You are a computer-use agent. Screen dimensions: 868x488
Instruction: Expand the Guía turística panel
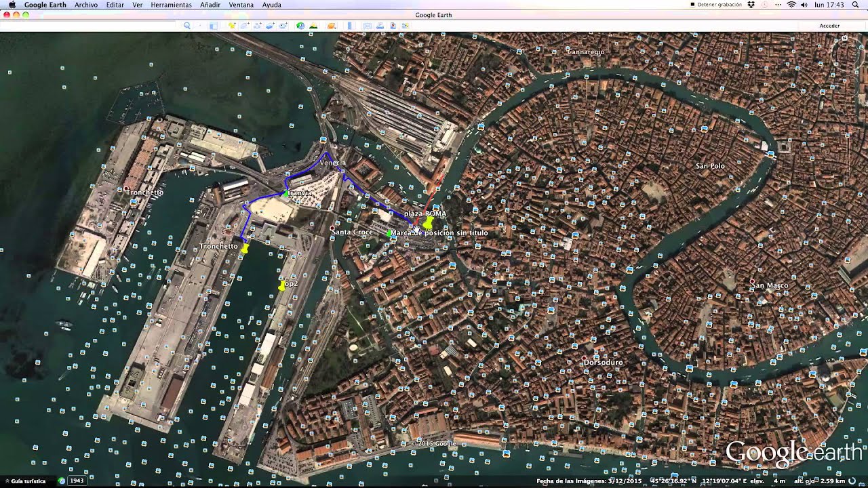(x=24, y=481)
